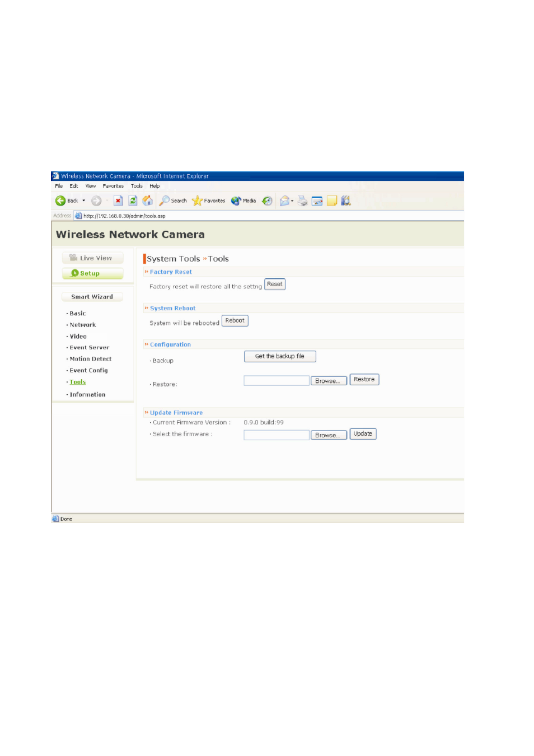The height and width of the screenshot is (756, 534).
Task: Open the Information page
Action: pyautogui.click(x=87, y=395)
